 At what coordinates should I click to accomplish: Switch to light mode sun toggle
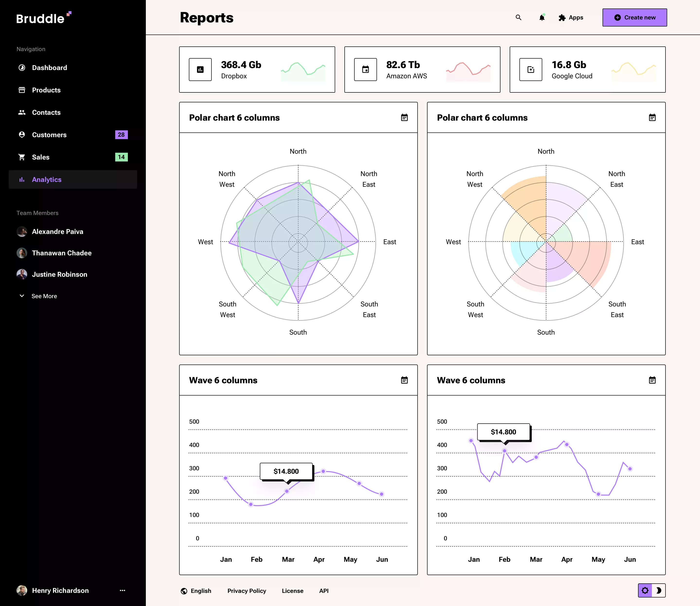(645, 590)
